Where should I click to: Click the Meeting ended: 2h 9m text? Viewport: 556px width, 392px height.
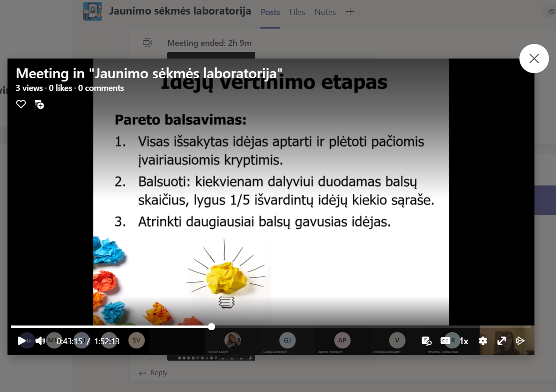(209, 43)
